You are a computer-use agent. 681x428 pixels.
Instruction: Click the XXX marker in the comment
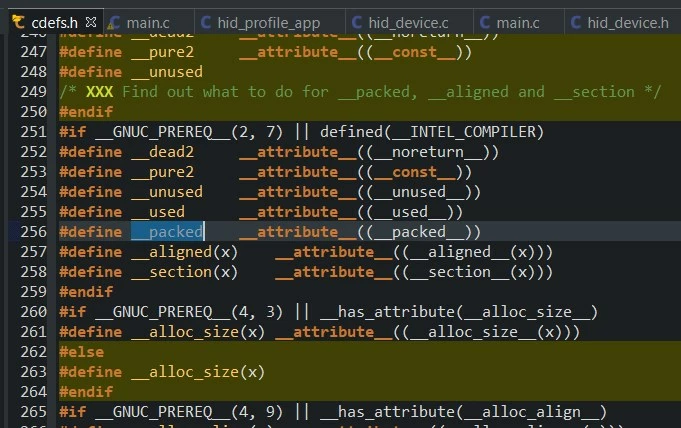click(x=99, y=92)
